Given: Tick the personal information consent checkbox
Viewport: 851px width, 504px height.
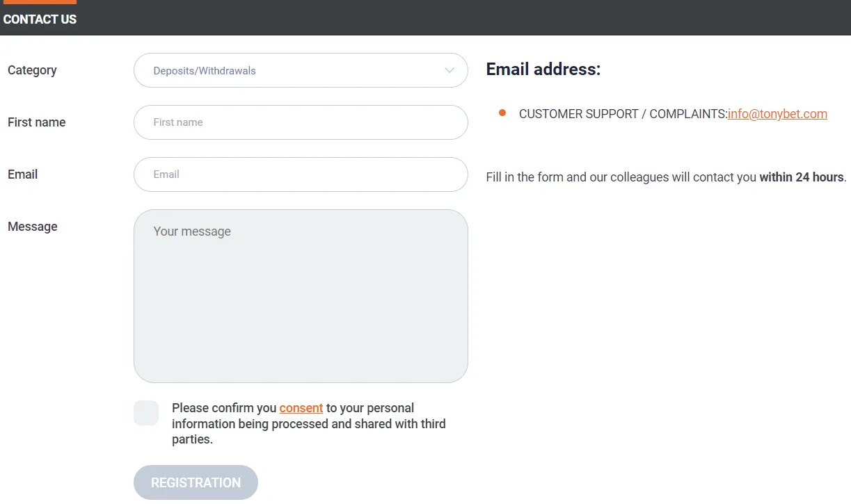Looking at the screenshot, I should (x=146, y=413).
